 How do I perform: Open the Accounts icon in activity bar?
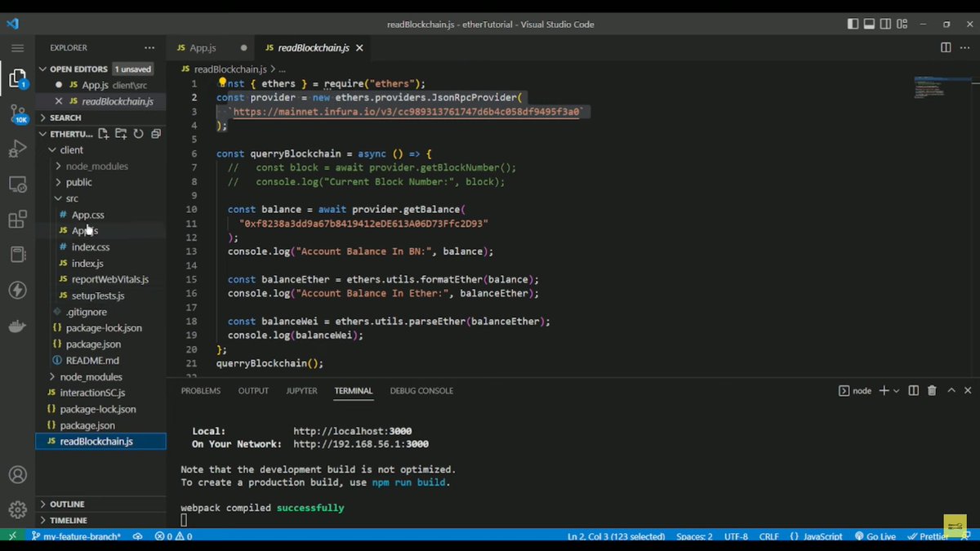17,475
